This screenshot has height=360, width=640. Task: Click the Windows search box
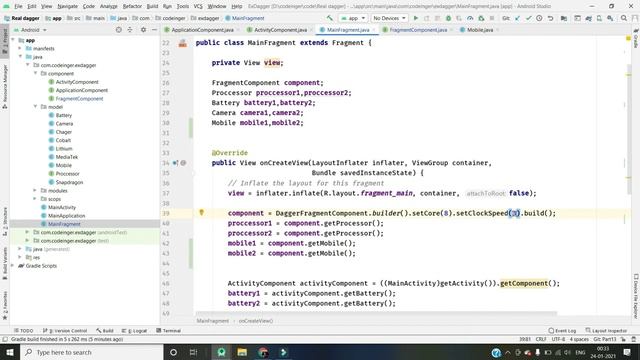click(x=91, y=352)
